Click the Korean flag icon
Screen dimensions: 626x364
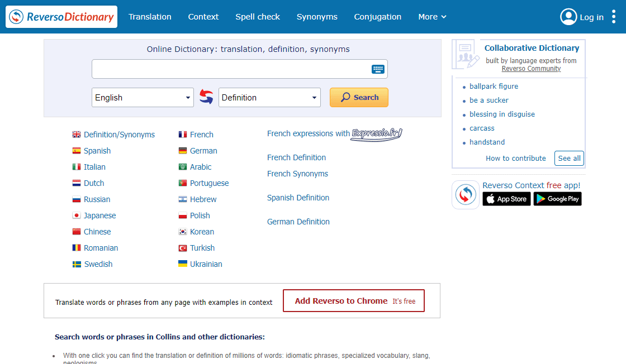pyautogui.click(x=183, y=232)
